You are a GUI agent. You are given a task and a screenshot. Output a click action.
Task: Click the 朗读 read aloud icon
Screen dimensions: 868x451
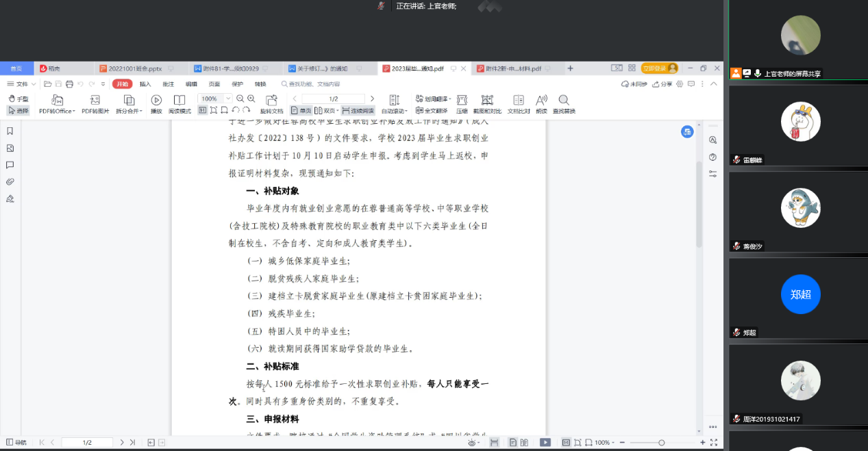541,101
